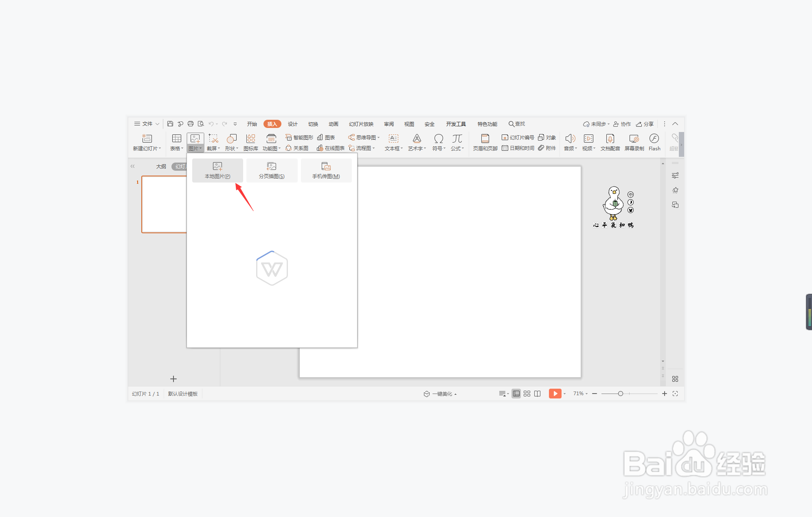812x517 pixels.
Task: Open the Animation (动画) ribbon tab
Action: [x=333, y=124]
